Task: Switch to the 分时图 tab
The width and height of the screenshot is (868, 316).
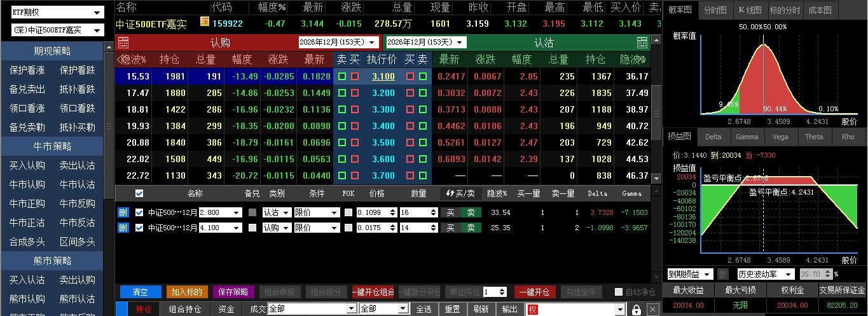Action: pos(715,10)
